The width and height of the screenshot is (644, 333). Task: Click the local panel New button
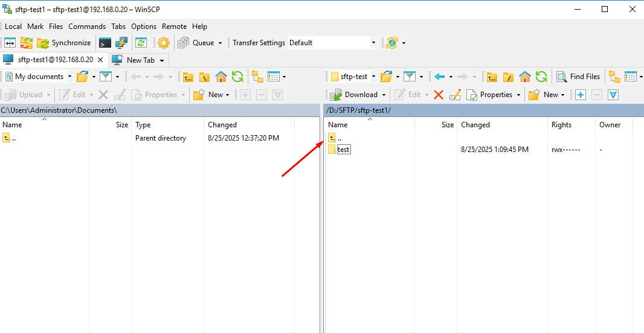pyautogui.click(x=211, y=95)
